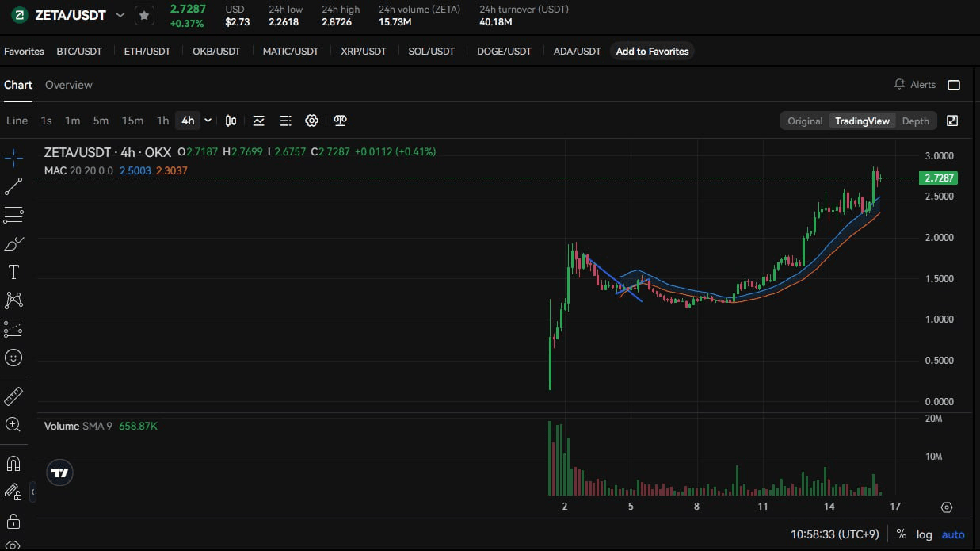Select the 1m timeframe
The height and width of the screenshot is (551, 980).
pyautogui.click(x=72, y=121)
